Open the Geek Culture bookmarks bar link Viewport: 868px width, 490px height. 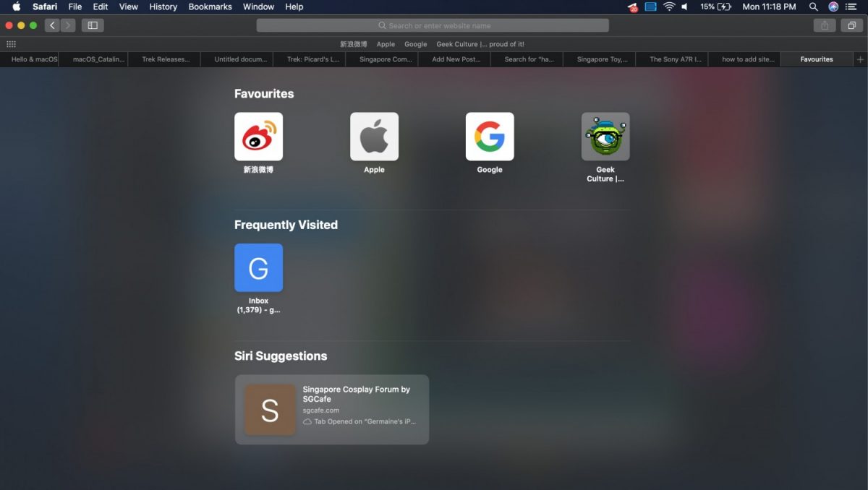[480, 44]
